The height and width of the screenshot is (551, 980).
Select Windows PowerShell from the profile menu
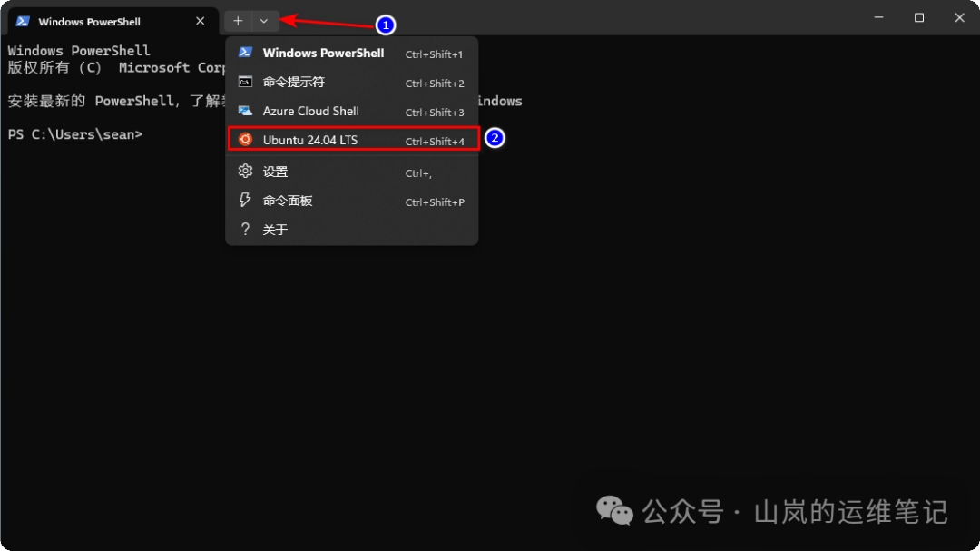[x=323, y=53]
